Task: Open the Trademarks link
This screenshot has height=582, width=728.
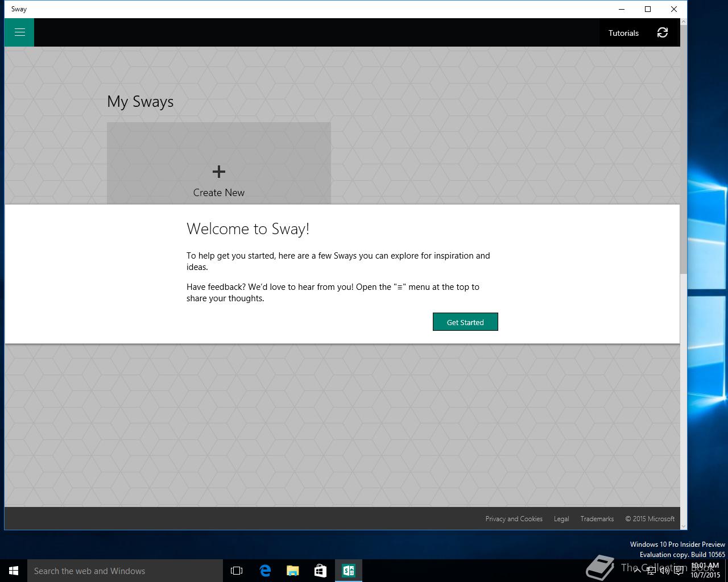Action: pos(597,519)
